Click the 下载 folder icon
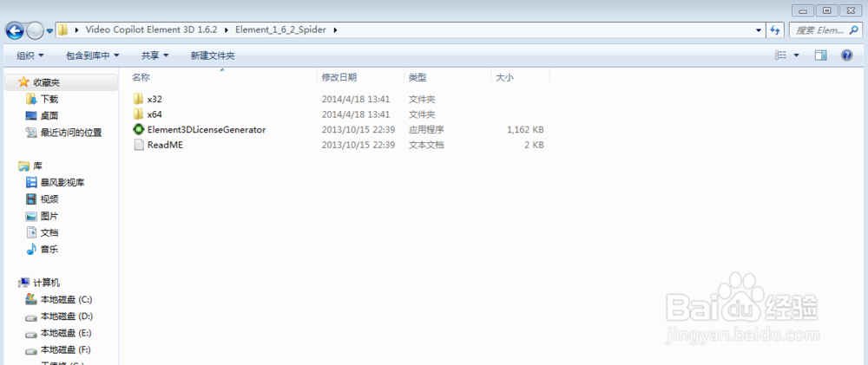The image size is (868, 365). pos(31,99)
